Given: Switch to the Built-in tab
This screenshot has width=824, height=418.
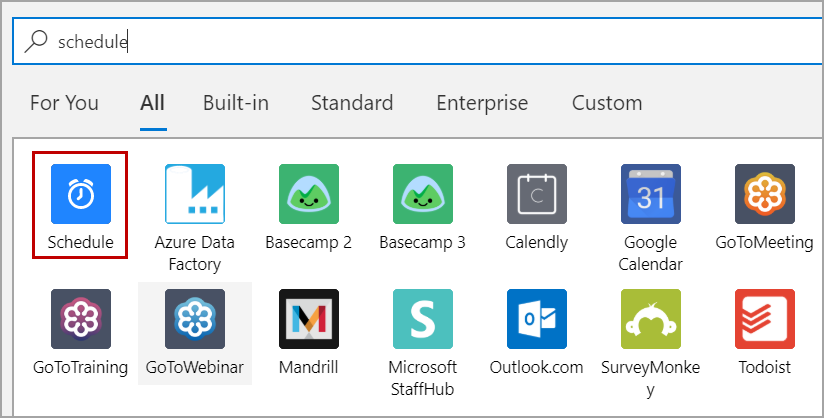Looking at the screenshot, I should pyautogui.click(x=235, y=103).
